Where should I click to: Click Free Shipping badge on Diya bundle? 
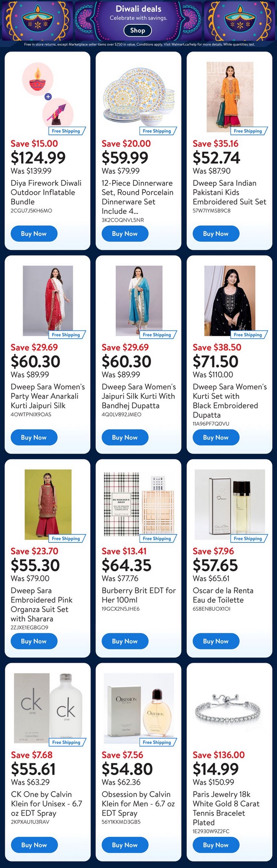click(66, 131)
